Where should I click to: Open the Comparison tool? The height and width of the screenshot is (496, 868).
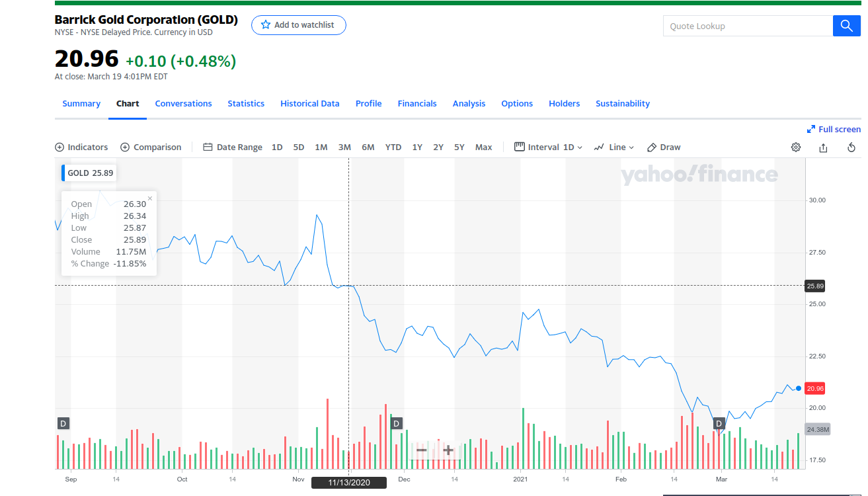(x=151, y=147)
